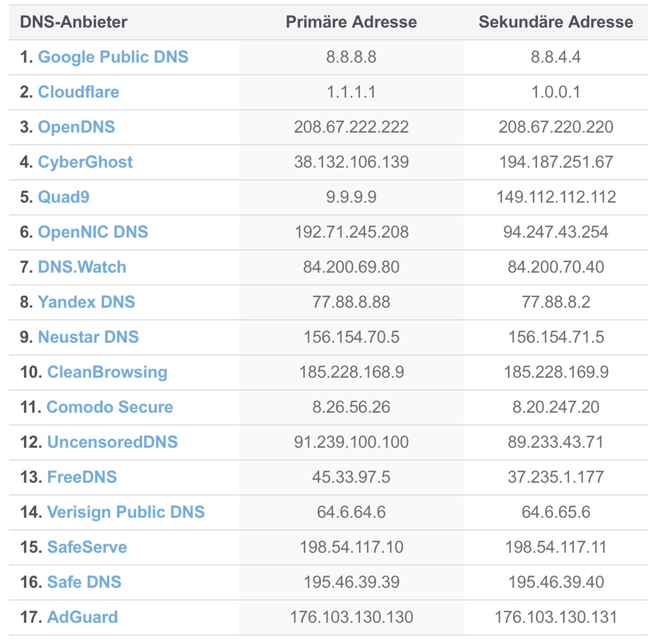Click Google's primary address 8.8.8.8
The height and width of the screenshot is (644, 659).
[351, 57]
